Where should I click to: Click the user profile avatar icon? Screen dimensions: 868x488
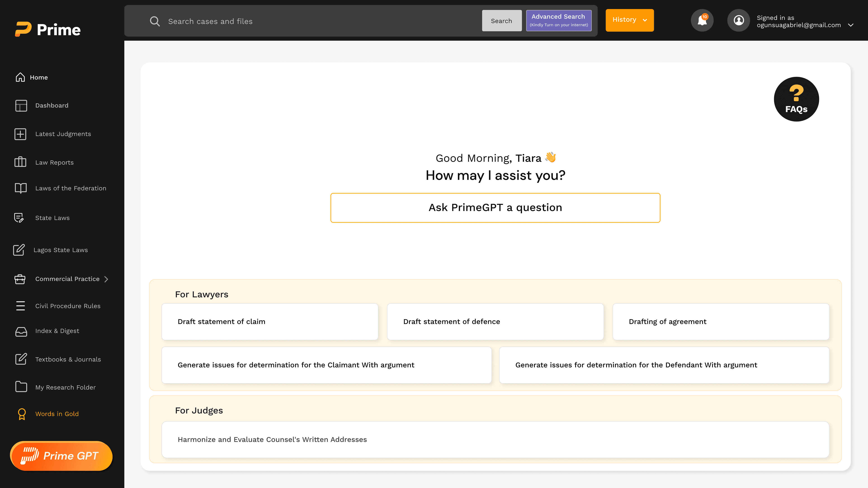coord(738,20)
